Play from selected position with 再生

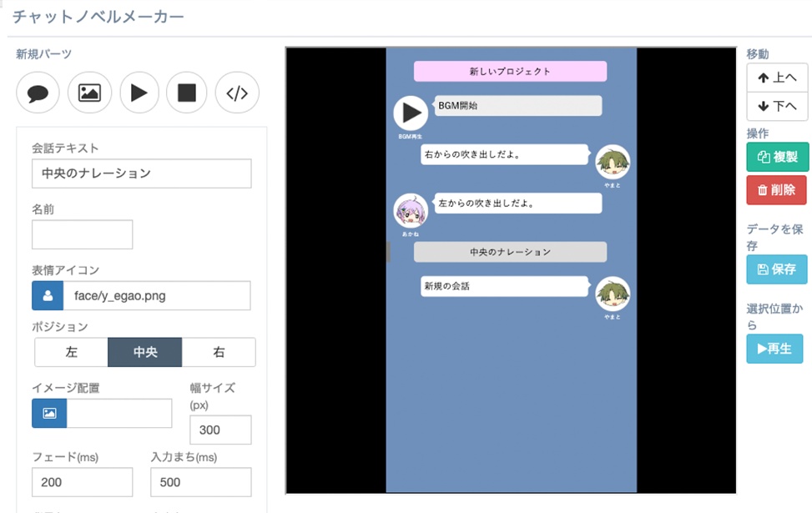[x=774, y=350]
